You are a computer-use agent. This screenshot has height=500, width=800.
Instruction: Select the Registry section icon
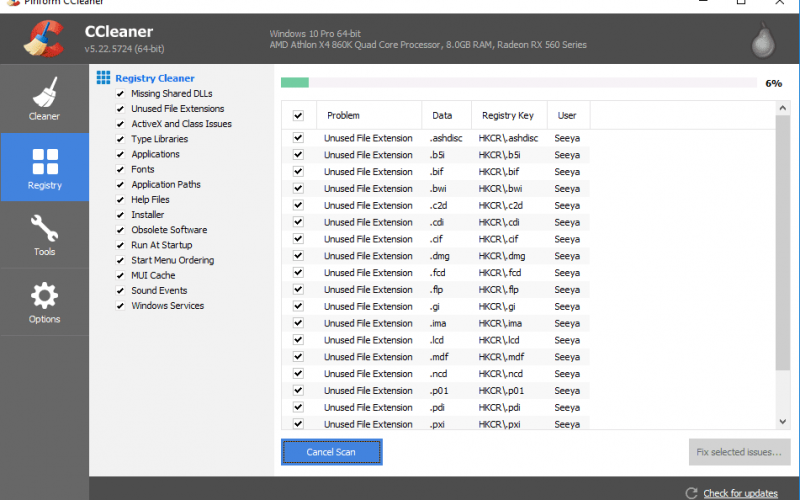point(45,161)
